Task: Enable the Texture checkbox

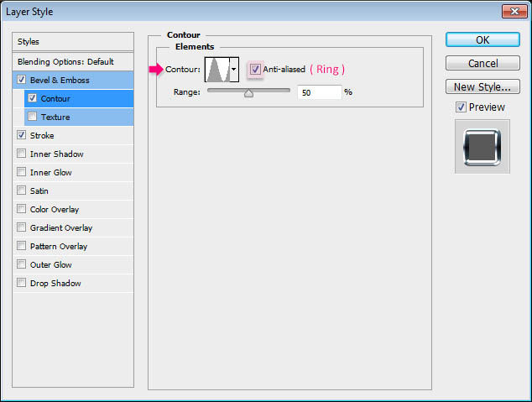Action: tap(32, 117)
